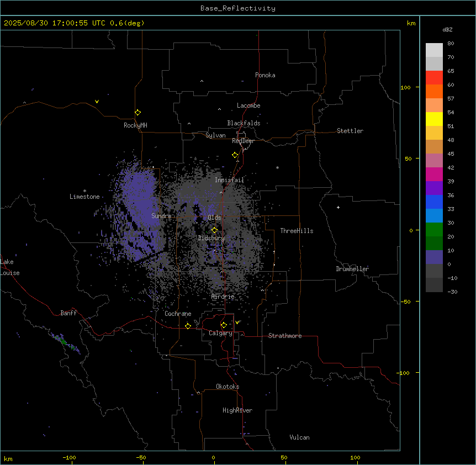Click the white caret marker west of Lacombe
476x465 pixels.
[x=219, y=109]
